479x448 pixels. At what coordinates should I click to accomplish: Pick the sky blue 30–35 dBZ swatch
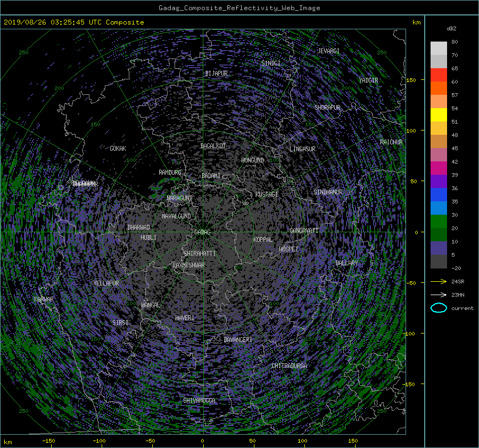click(439, 208)
